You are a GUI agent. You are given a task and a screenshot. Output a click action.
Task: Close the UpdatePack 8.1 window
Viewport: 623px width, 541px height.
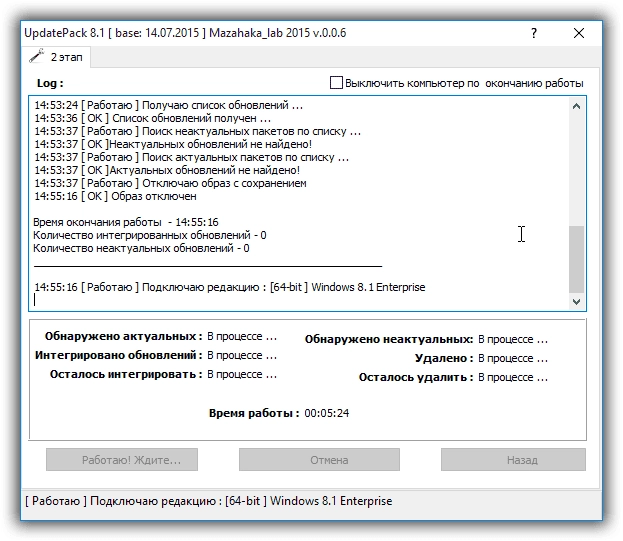(579, 33)
